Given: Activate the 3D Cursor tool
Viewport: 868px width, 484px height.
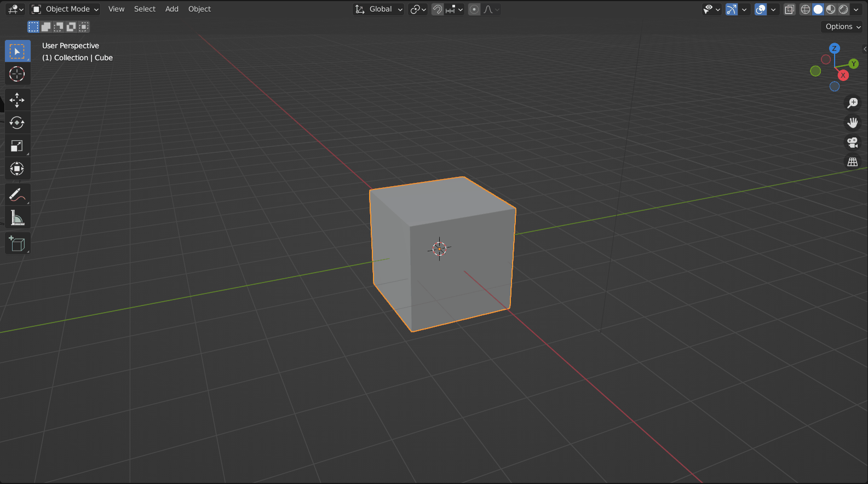Looking at the screenshot, I should coord(18,74).
